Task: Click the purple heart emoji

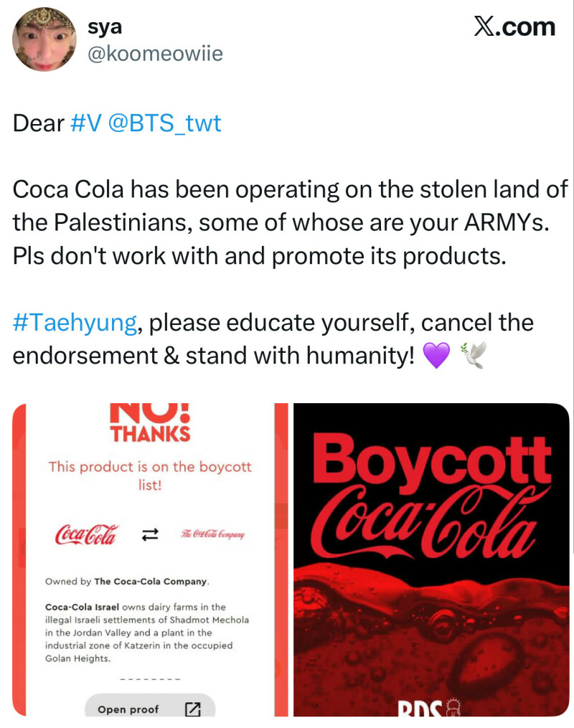Action: [x=437, y=356]
